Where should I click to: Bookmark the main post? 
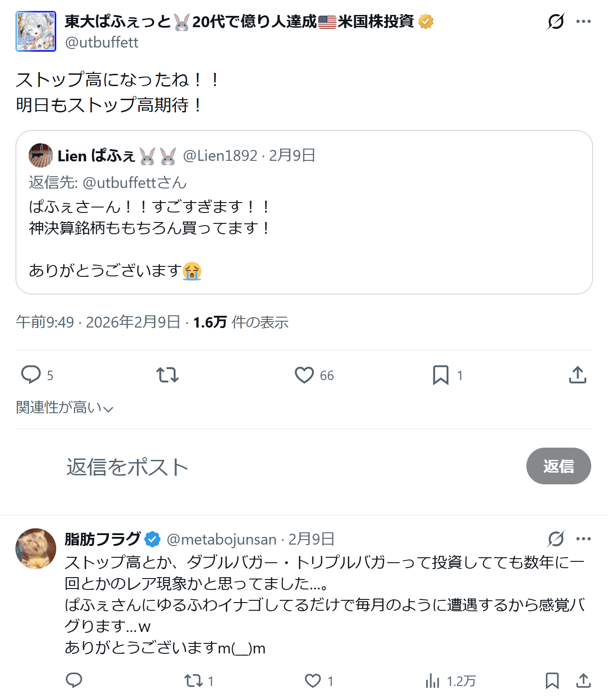(x=441, y=375)
